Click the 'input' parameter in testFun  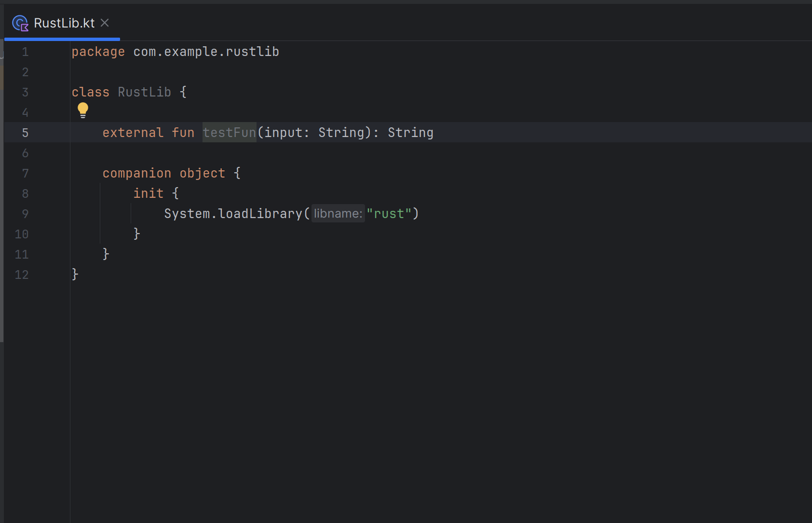284,133
